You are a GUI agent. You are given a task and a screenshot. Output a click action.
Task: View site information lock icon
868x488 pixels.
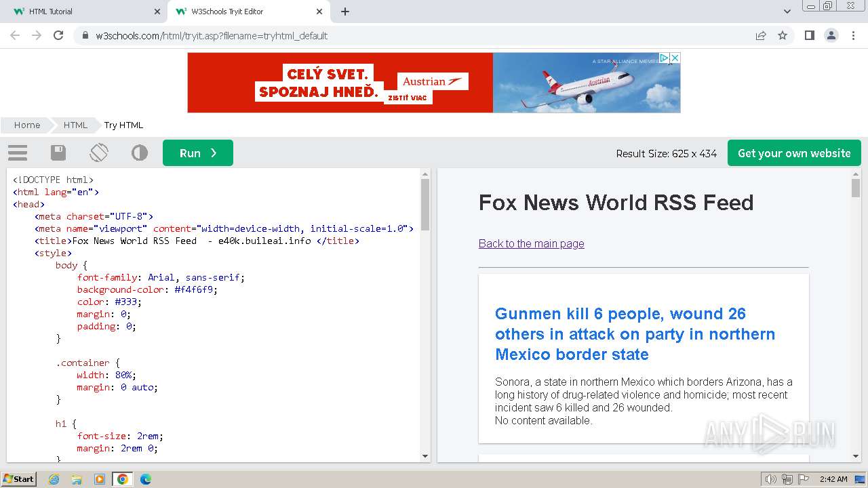pos(85,35)
